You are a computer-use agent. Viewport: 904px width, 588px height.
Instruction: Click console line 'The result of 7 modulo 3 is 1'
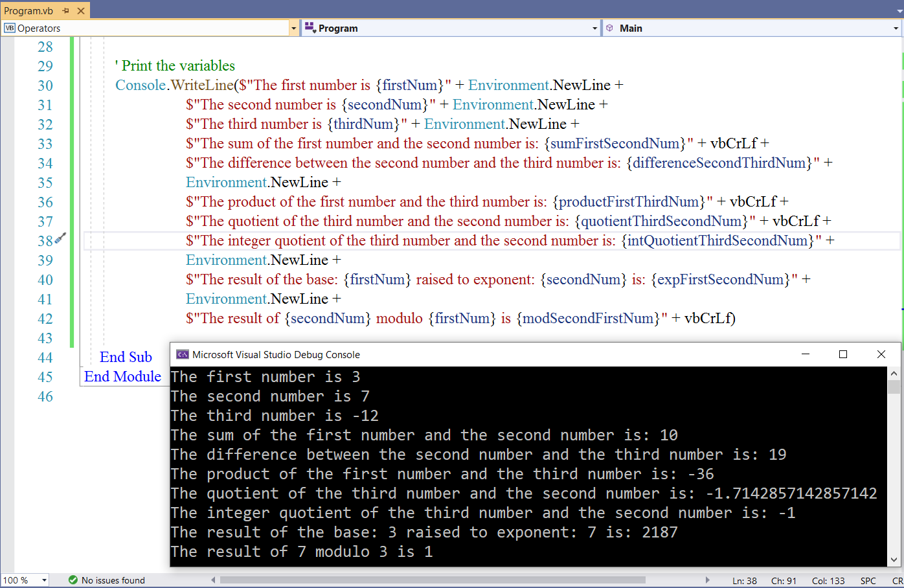[302, 552]
